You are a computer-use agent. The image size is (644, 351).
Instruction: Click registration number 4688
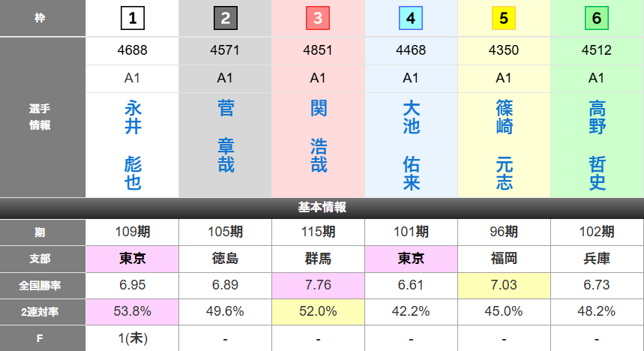pos(133,52)
